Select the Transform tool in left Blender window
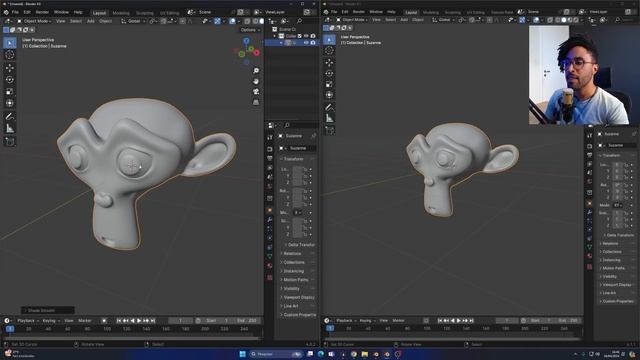The height and width of the screenshot is (360, 640). tap(10, 103)
